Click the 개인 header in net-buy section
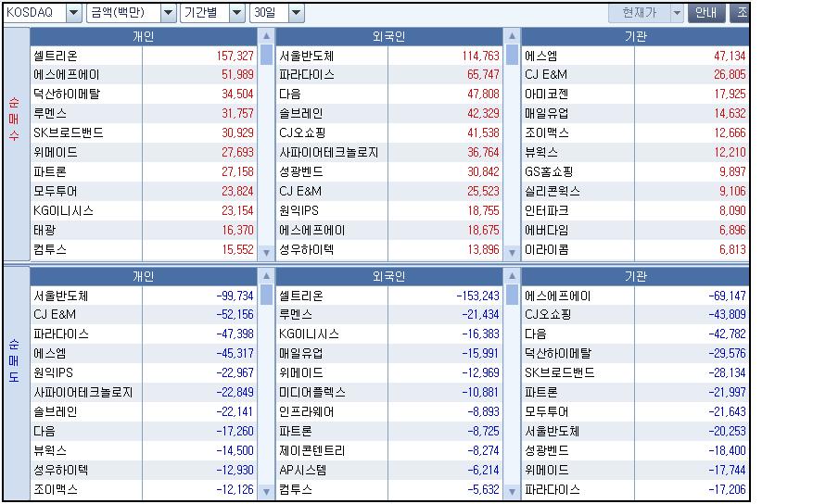Screen dimensions: 813x504 (x=143, y=36)
